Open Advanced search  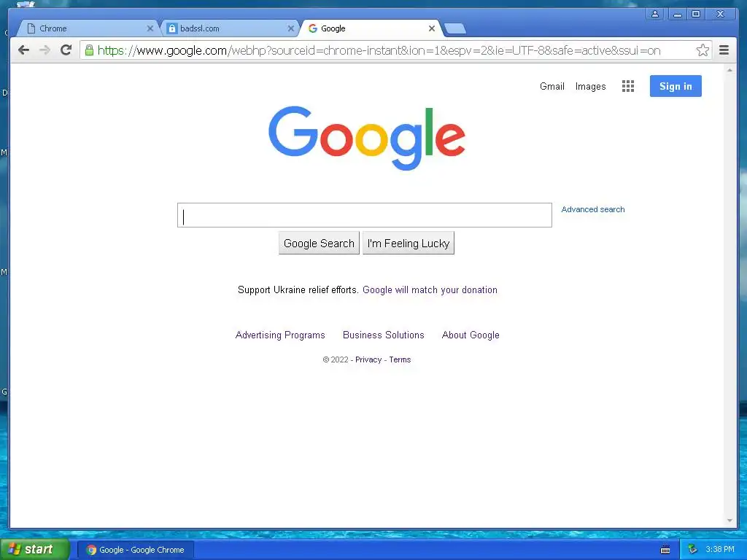tap(592, 209)
